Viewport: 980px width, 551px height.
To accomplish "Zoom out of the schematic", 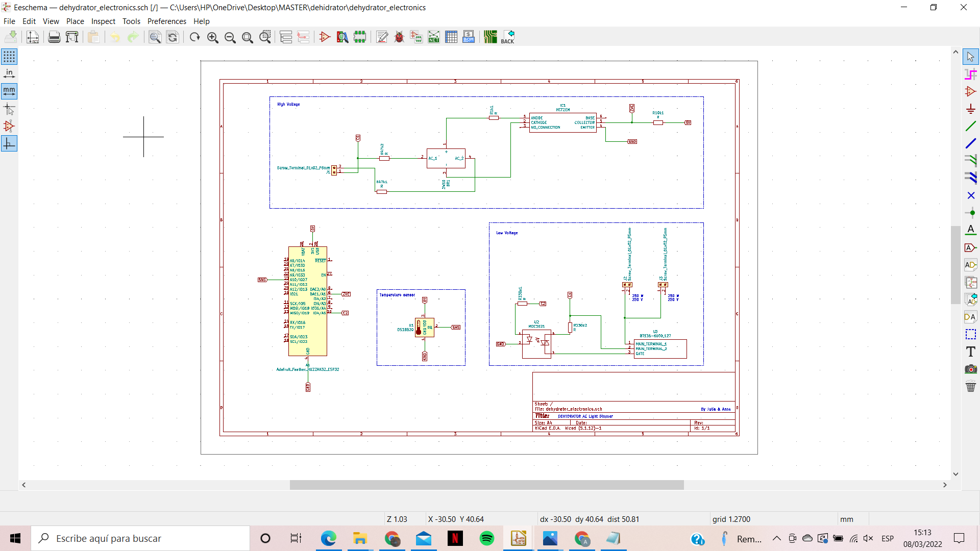I will 230,37.
